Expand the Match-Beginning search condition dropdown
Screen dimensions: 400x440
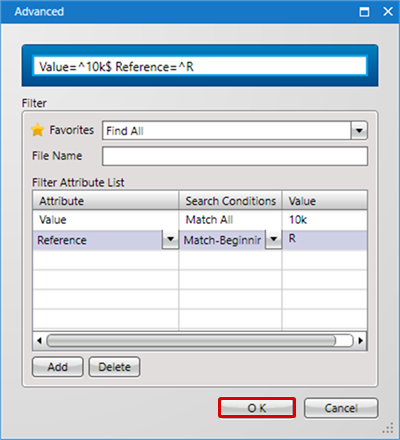point(274,239)
